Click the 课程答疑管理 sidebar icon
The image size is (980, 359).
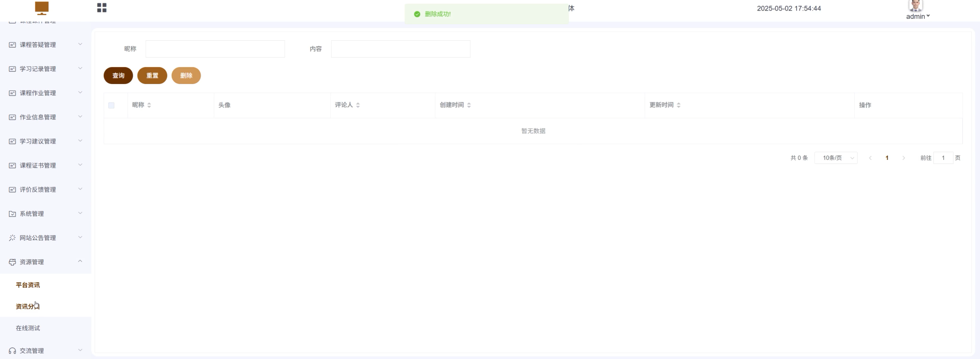[x=12, y=45]
